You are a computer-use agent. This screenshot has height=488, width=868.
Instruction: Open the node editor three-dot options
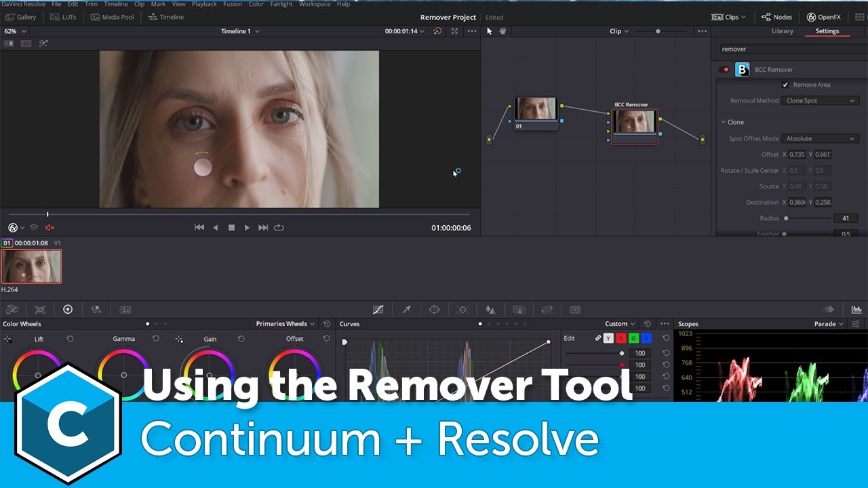pos(702,31)
